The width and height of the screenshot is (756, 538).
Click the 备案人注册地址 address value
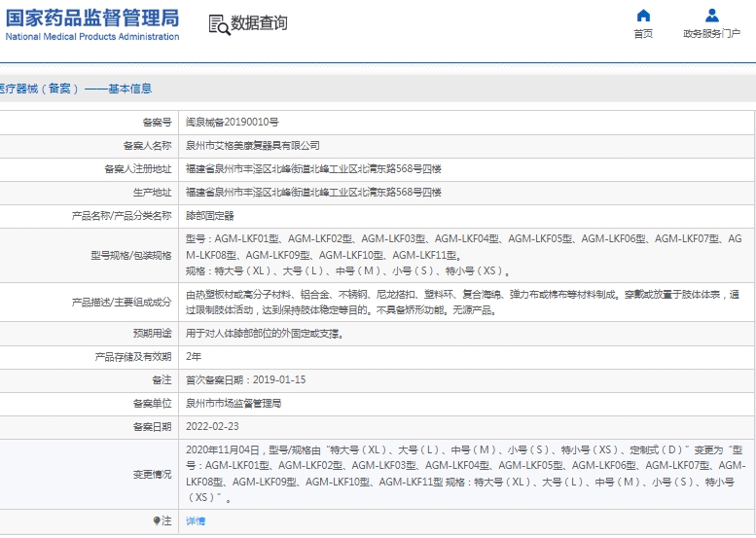pos(313,168)
